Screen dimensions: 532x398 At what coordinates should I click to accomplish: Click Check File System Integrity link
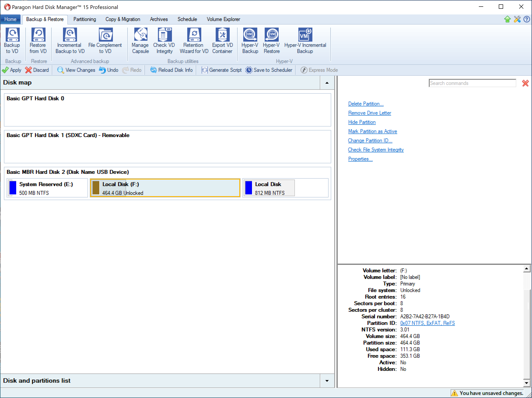(376, 150)
